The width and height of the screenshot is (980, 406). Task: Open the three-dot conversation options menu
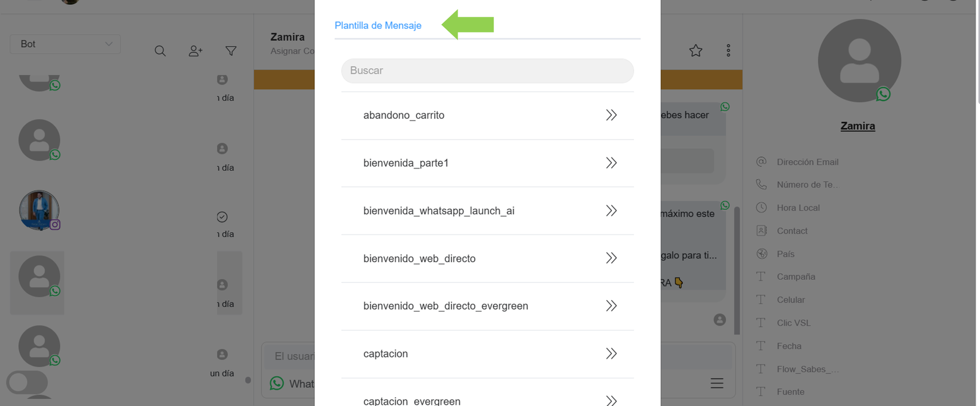[x=728, y=51]
